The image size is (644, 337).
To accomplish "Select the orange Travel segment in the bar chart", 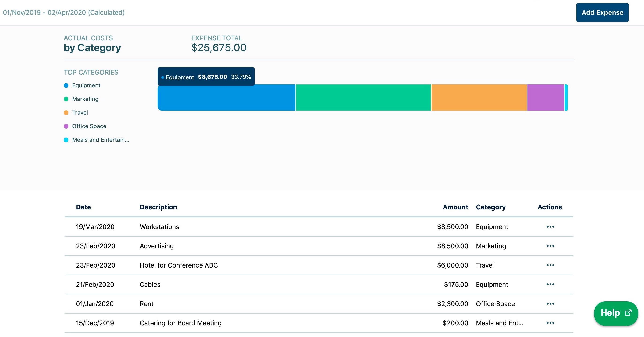I will pos(479,98).
